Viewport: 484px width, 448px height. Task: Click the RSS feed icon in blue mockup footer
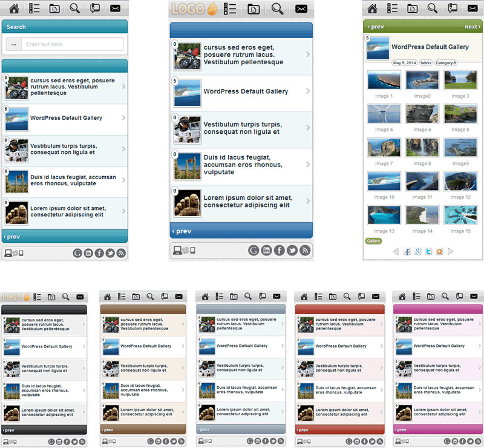(305, 250)
